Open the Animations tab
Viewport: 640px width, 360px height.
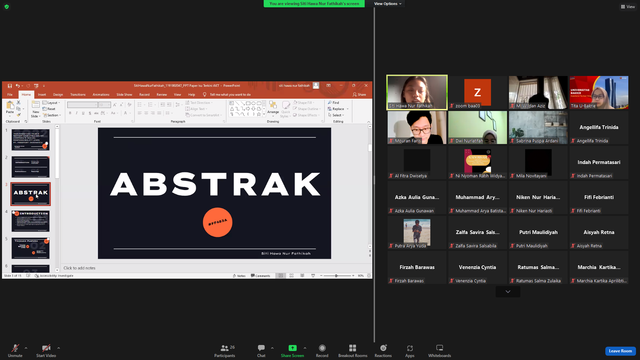101,95
